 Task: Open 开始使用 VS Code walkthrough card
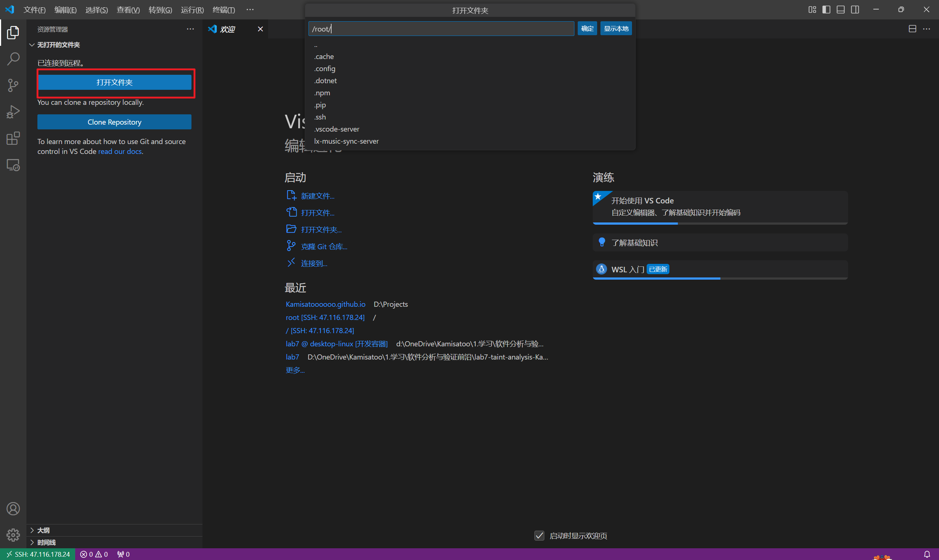coord(720,207)
